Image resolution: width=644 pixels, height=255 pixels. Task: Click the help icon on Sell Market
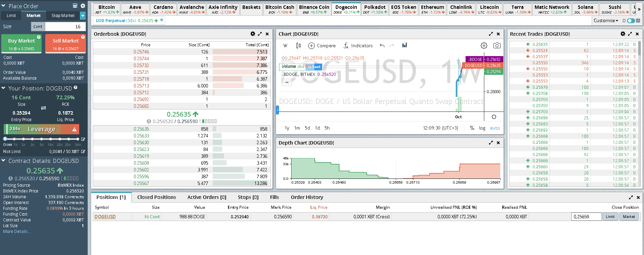pyautogui.click(x=83, y=37)
